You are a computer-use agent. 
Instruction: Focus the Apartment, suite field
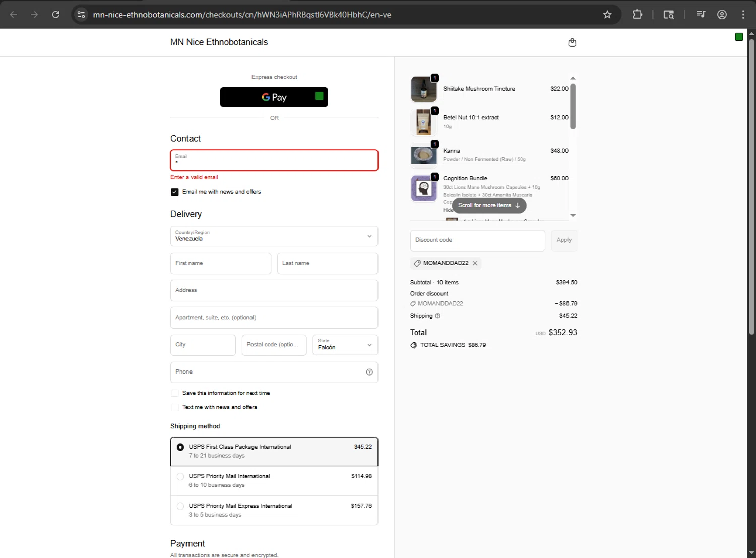[x=274, y=318]
